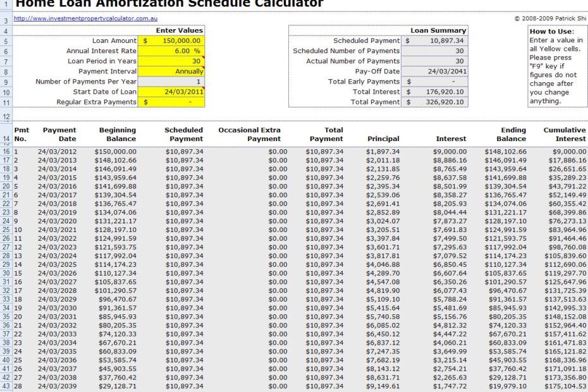Click cumulative interest $168,336.96

[x=565, y=360]
